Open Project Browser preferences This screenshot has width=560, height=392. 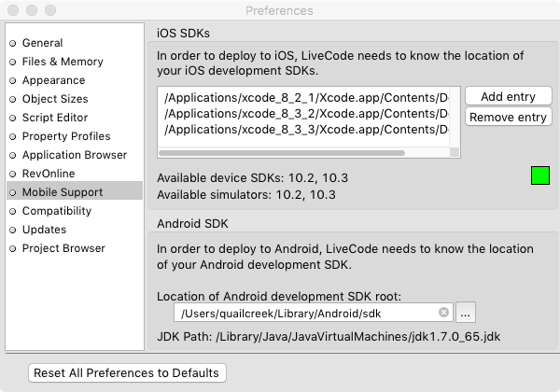(63, 248)
